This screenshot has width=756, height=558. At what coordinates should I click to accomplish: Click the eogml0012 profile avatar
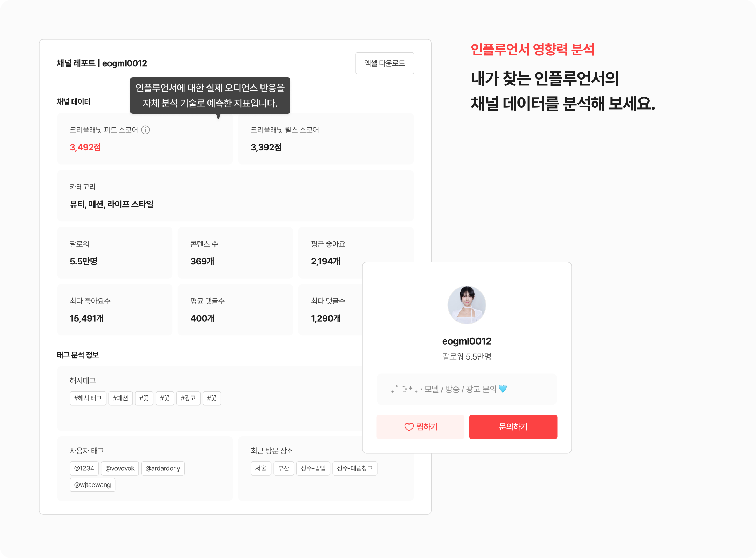pyautogui.click(x=467, y=305)
